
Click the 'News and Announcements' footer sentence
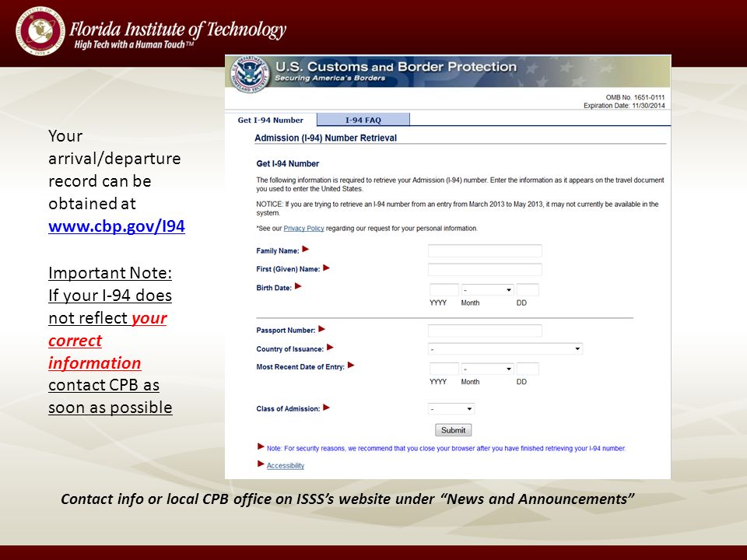pyautogui.click(x=348, y=499)
